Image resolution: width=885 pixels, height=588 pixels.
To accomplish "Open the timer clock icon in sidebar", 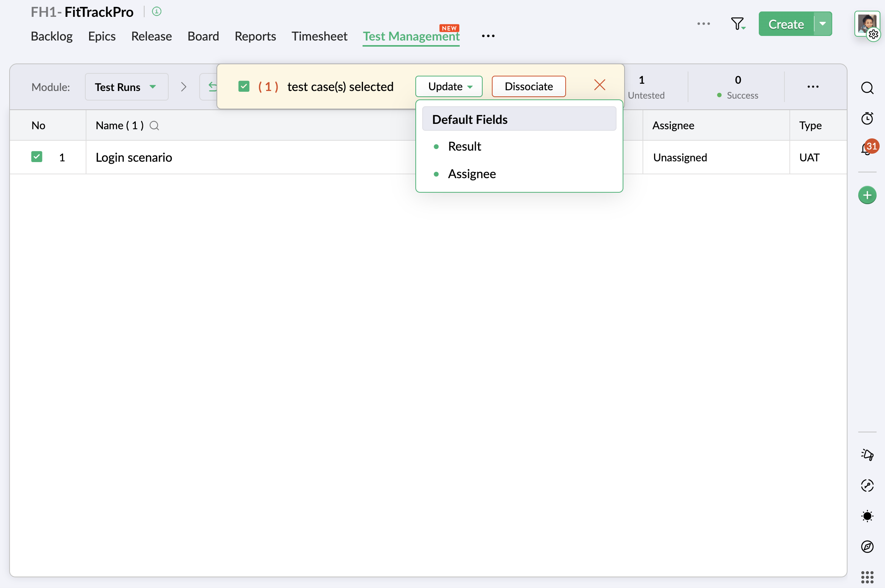I will (x=867, y=119).
